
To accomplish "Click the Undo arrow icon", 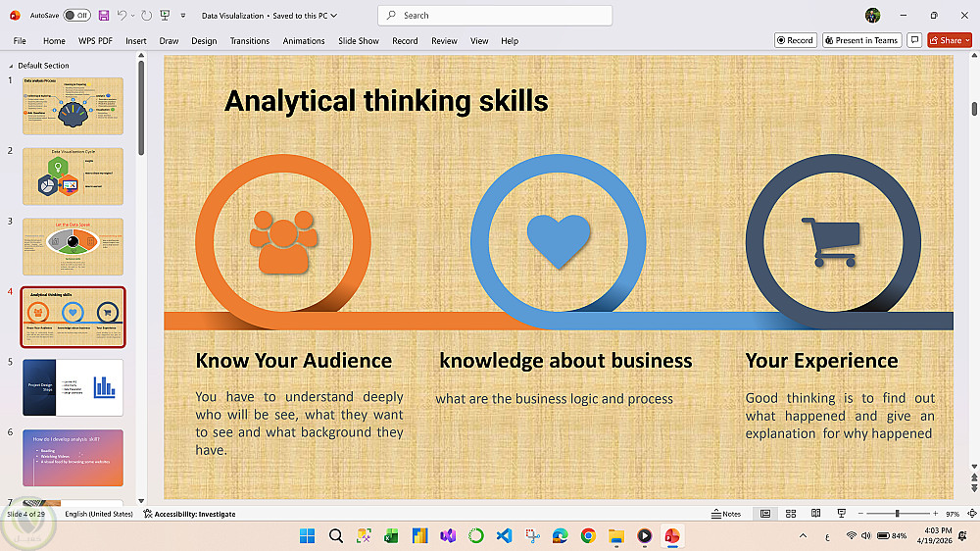I will (x=122, y=15).
